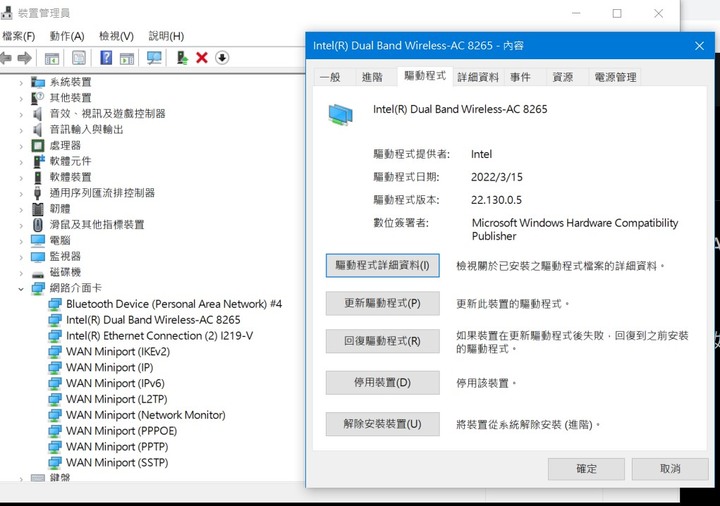Viewport: 720px width, 506px height.
Task: Click the driver version value 22.130.0.5
Action: 496,200
